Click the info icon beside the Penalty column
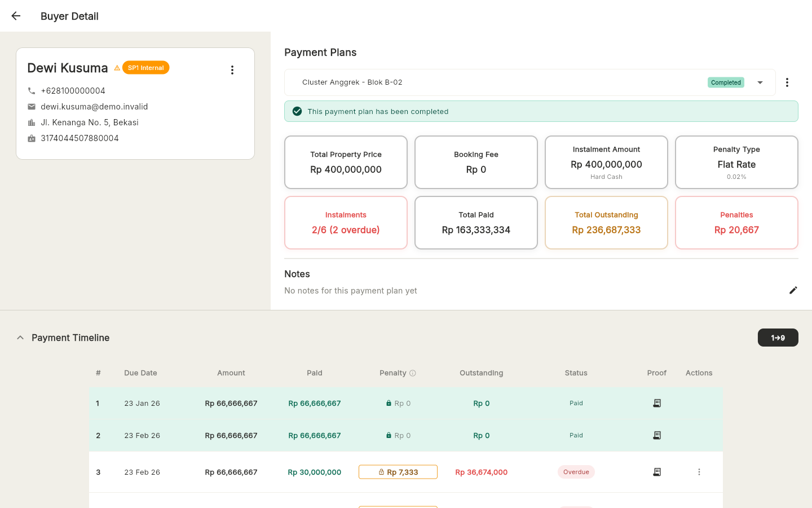Viewport: 812px width, 508px height. [x=412, y=373]
